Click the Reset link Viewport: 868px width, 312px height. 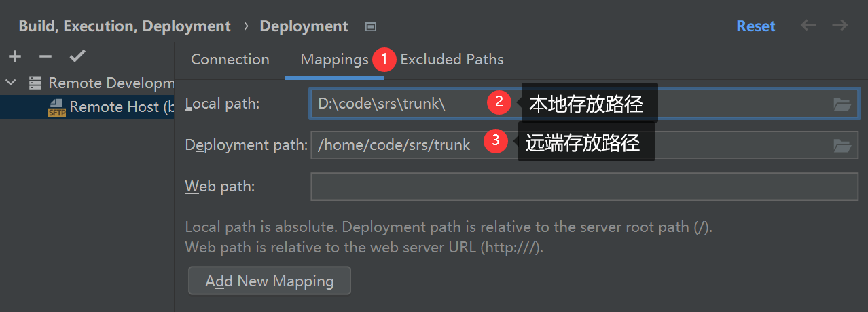point(755,26)
